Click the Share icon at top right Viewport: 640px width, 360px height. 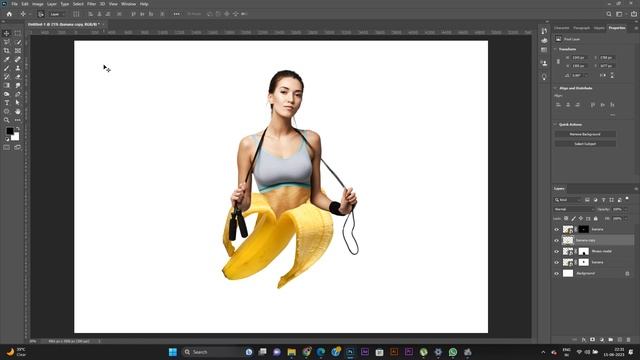coord(634,14)
